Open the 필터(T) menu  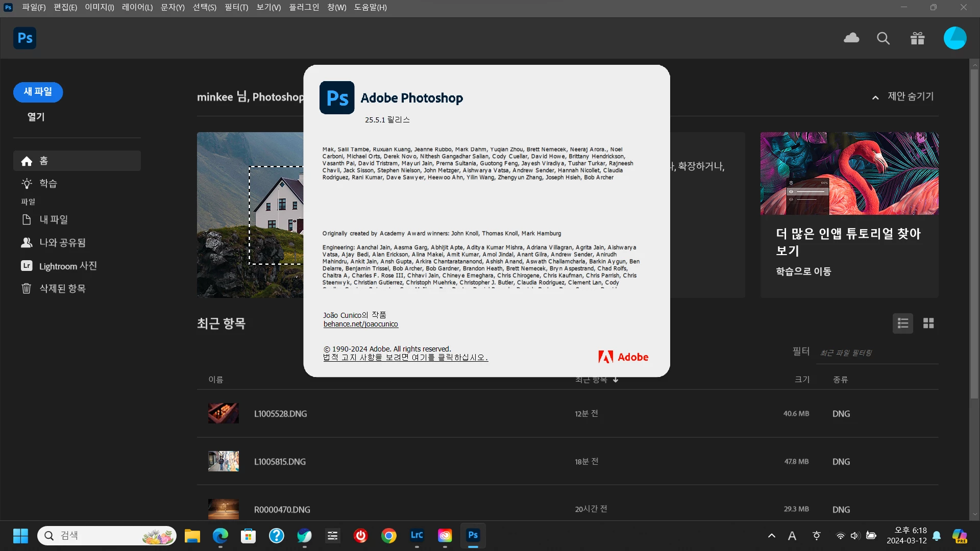[236, 8]
